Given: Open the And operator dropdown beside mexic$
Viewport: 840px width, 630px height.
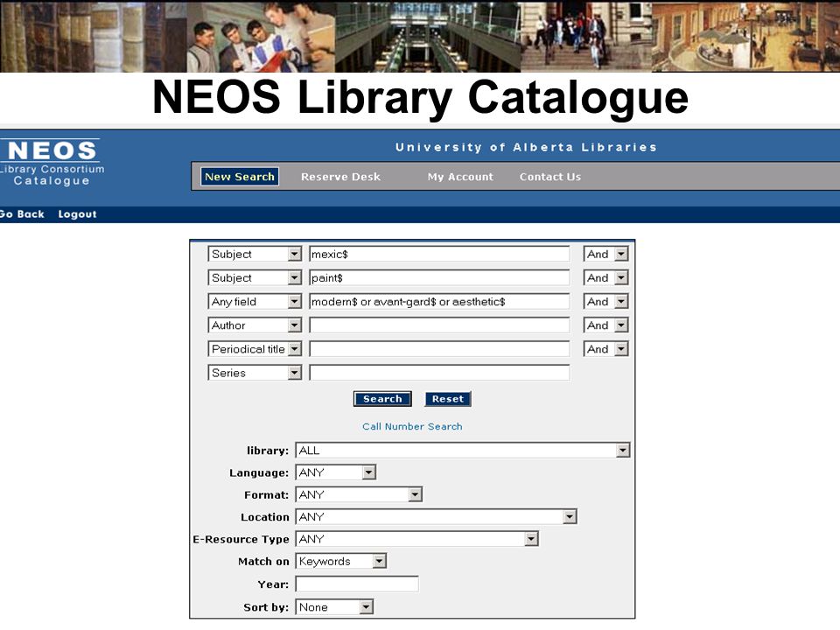Looking at the screenshot, I should point(605,254).
